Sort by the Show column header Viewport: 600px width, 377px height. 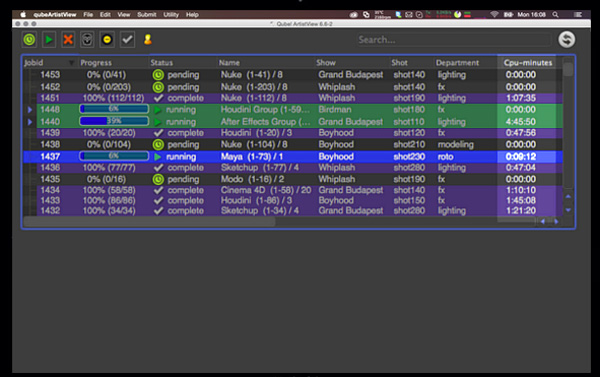(352, 63)
